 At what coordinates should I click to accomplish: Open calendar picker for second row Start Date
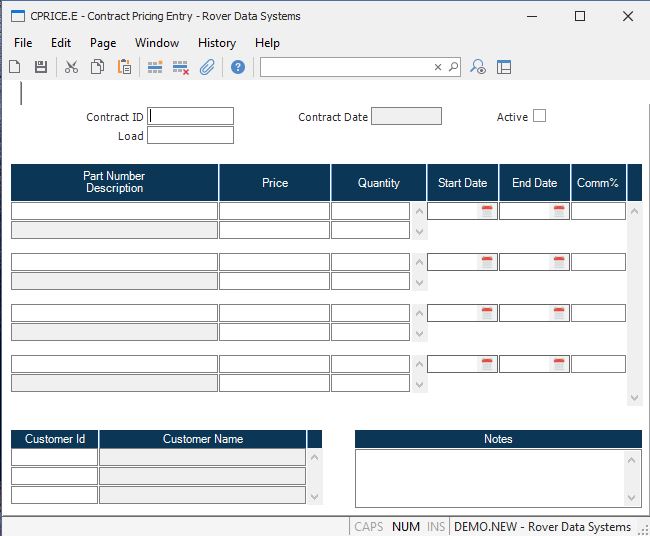click(487, 262)
